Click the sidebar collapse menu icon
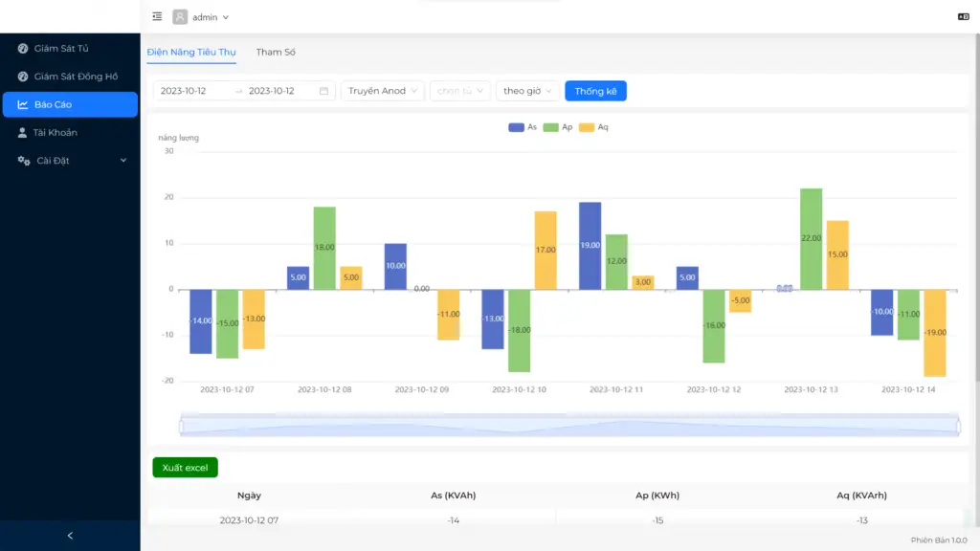980x551 pixels. 157,16
